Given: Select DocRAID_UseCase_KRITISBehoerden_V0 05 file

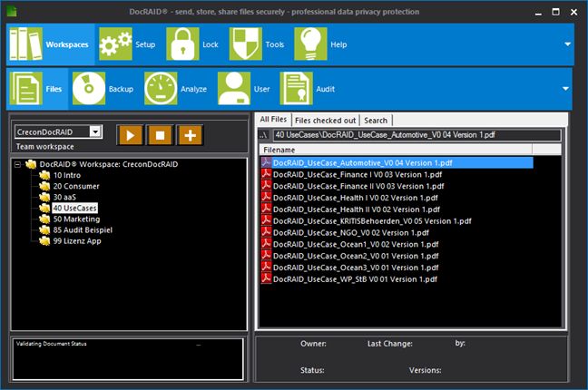Looking at the screenshot, I should click(x=372, y=221).
